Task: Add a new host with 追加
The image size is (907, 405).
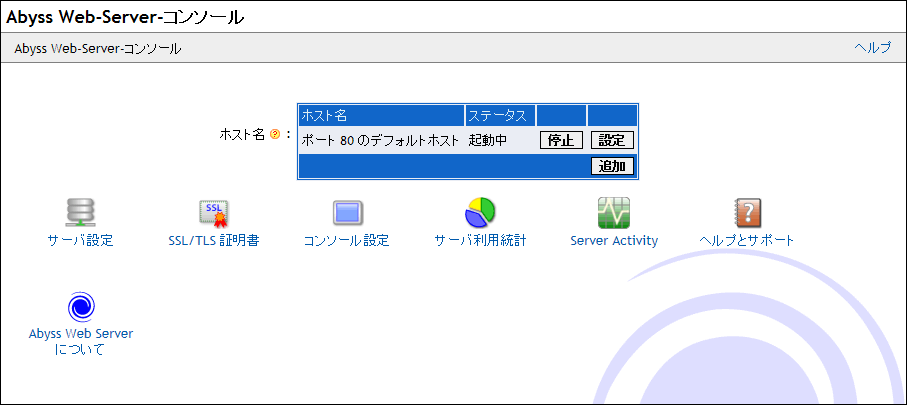Action: pos(612,167)
